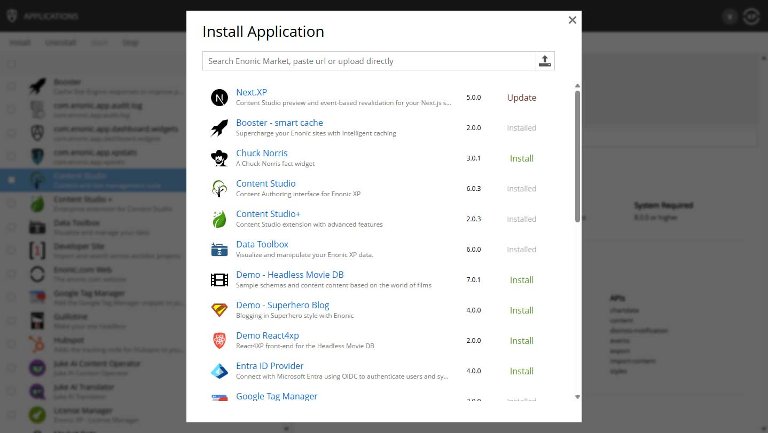Install the Chuck Norris app

[522, 158]
